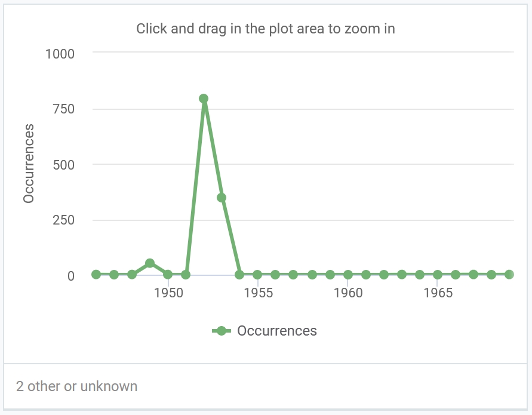Click the 1954 data point after the drop
The width and height of the screenshot is (532, 415).
tap(239, 274)
